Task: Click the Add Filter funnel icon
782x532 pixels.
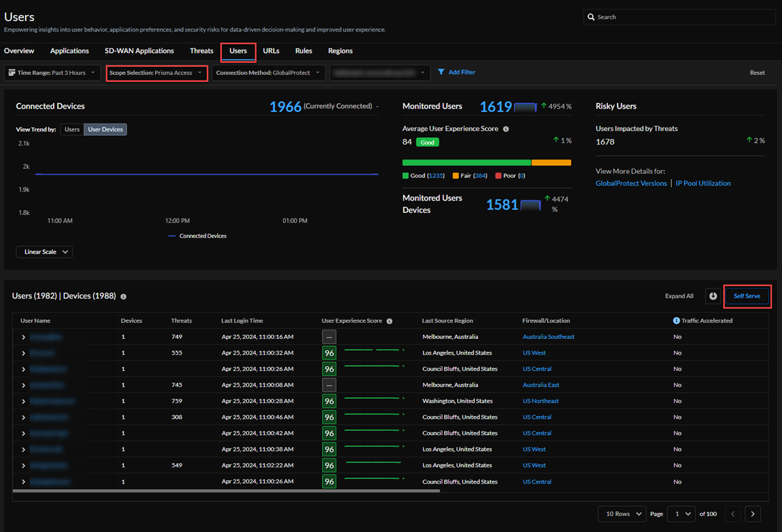Action: click(x=441, y=72)
